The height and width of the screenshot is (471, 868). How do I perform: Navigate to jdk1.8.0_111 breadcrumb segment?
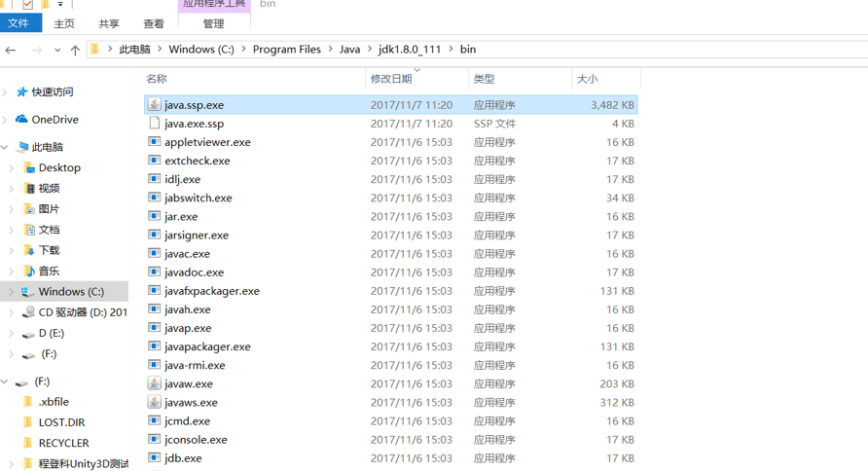click(x=410, y=50)
